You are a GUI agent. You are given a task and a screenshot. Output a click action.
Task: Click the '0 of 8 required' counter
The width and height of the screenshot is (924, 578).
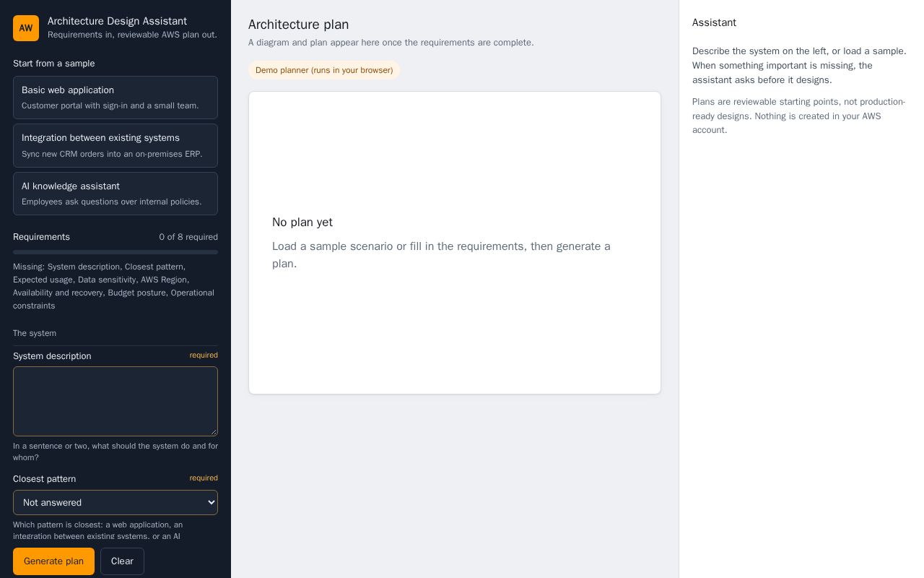[x=188, y=237]
